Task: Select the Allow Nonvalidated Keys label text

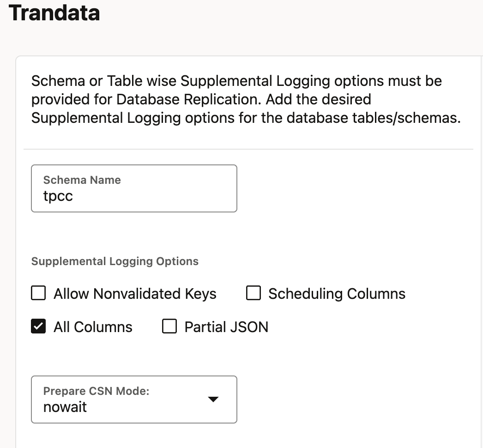Action: [135, 294]
